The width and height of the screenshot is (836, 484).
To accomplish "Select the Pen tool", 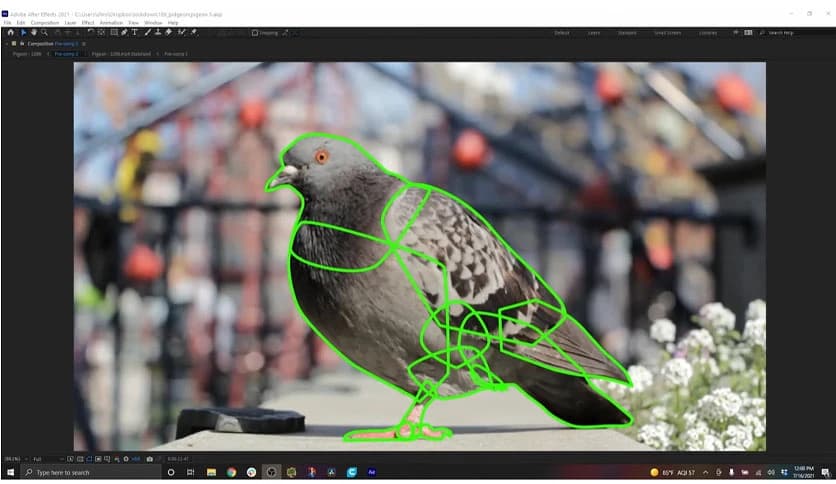I will pyautogui.click(x=124, y=32).
